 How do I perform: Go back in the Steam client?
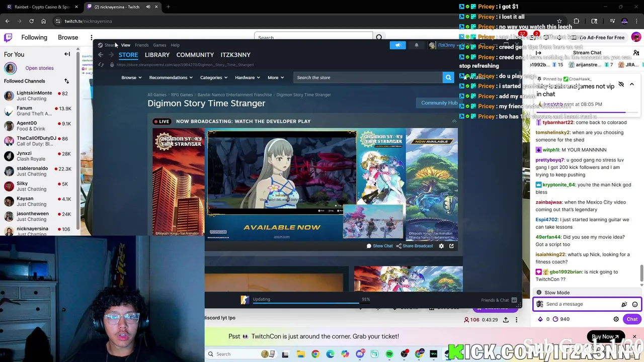pyautogui.click(x=101, y=55)
